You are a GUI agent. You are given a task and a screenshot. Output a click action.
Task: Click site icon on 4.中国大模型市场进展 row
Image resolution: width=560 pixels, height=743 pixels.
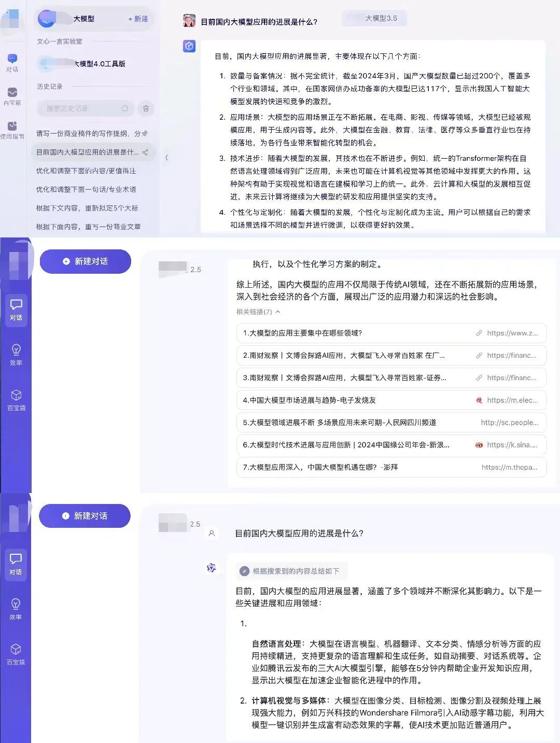point(479,400)
